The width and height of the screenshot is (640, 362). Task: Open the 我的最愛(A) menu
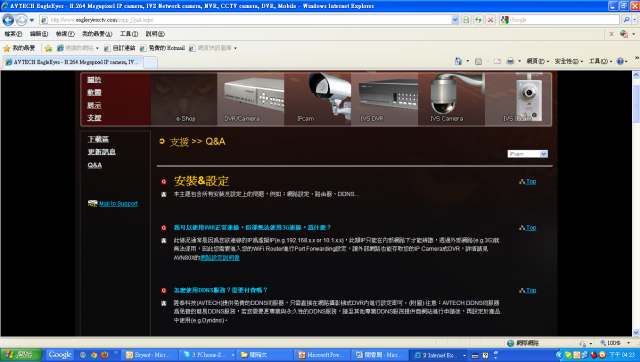[x=97, y=34]
